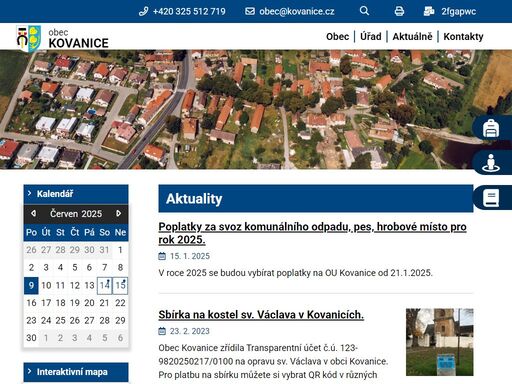512x384 pixels.
Task: Go to previous month in calendar
Action: [33, 213]
